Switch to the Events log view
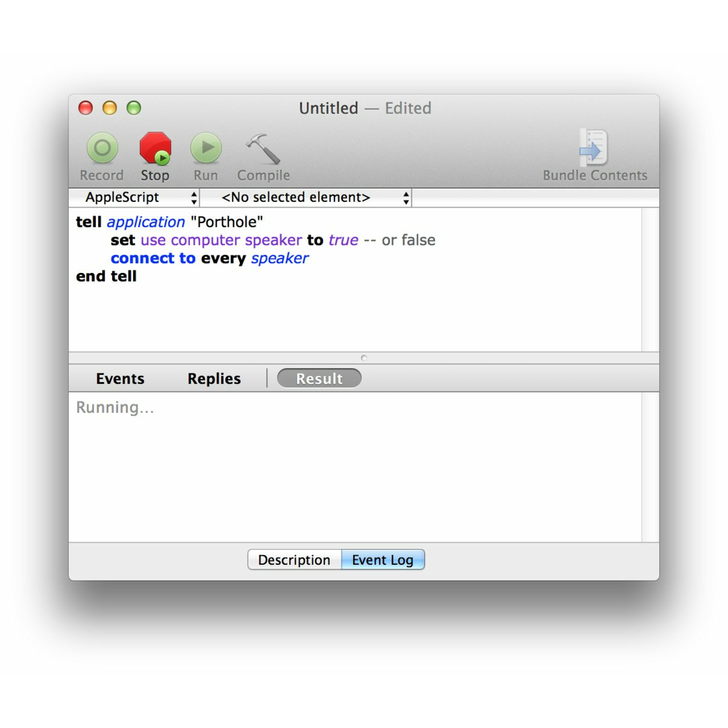 point(120,379)
